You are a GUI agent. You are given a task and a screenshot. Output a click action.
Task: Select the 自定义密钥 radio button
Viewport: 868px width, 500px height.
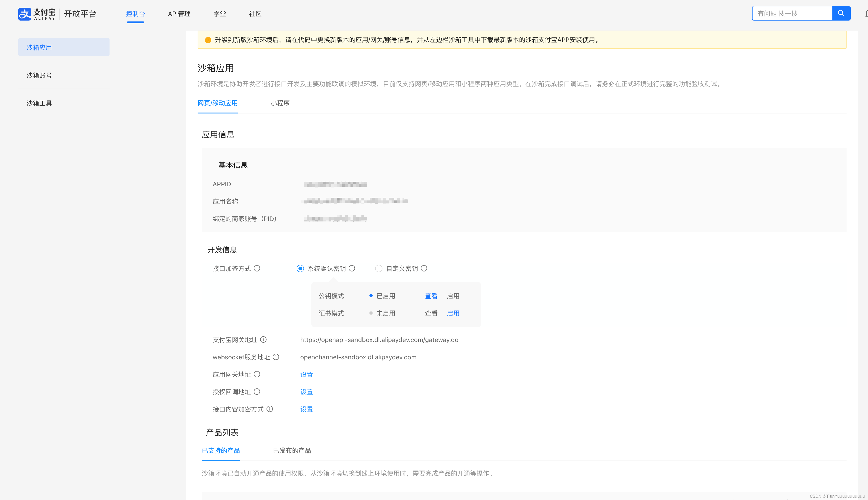pyautogui.click(x=379, y=268)
